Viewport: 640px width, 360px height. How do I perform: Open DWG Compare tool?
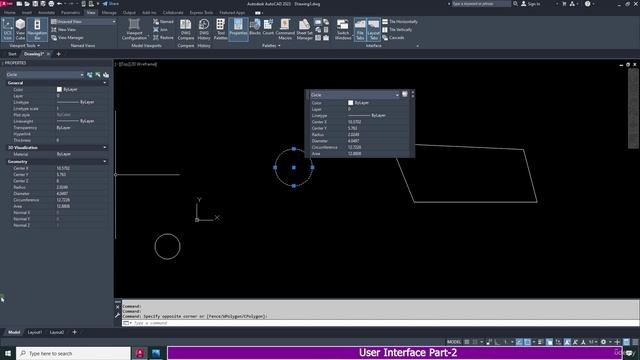click(186, 29)
